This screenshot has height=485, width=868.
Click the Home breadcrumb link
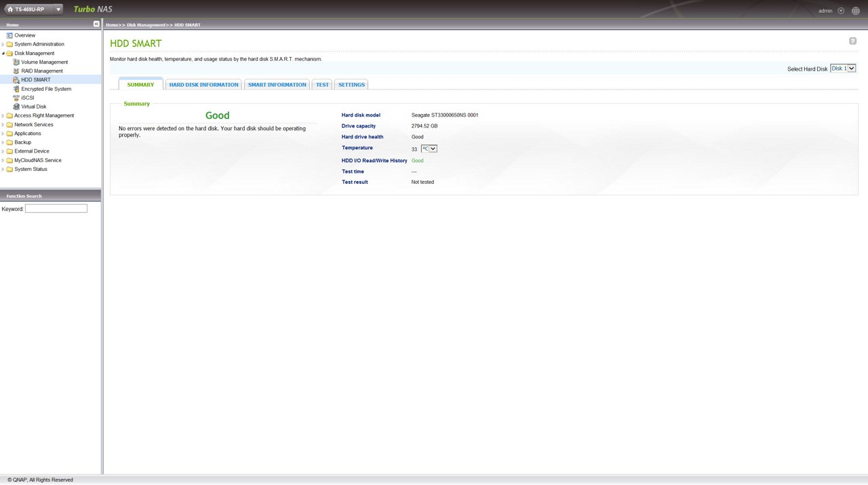coord(113,25)
